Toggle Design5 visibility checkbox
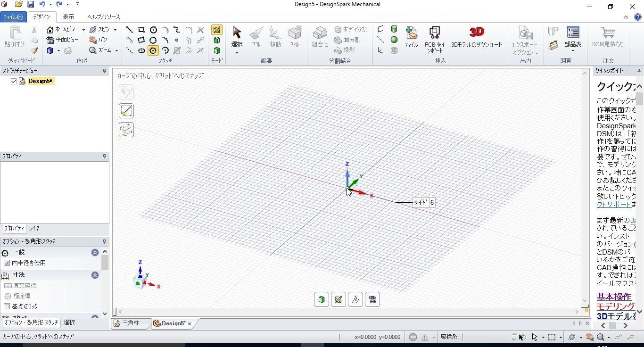 (14, 81)
